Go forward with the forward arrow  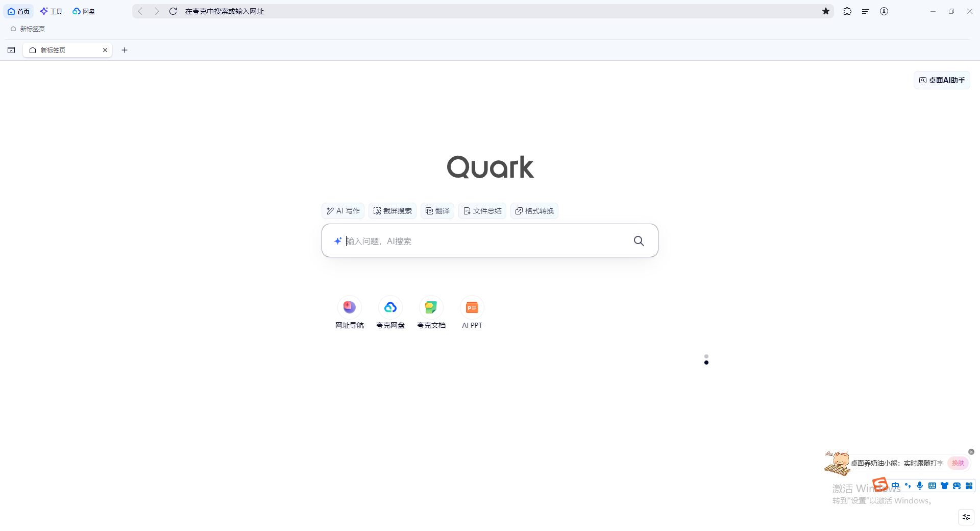(x=157, y=11)
